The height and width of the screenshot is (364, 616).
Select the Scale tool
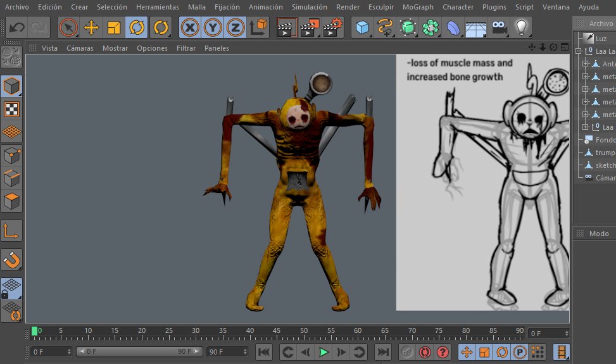[x=114, y=27]
